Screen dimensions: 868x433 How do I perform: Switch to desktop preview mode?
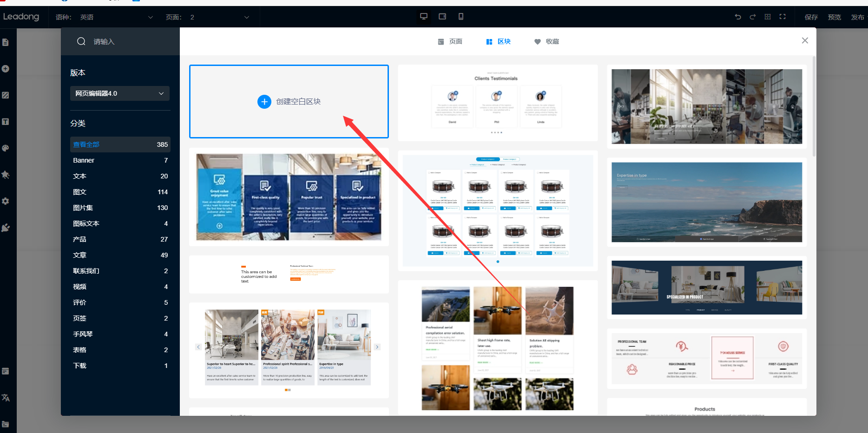(x=423, y=17)
